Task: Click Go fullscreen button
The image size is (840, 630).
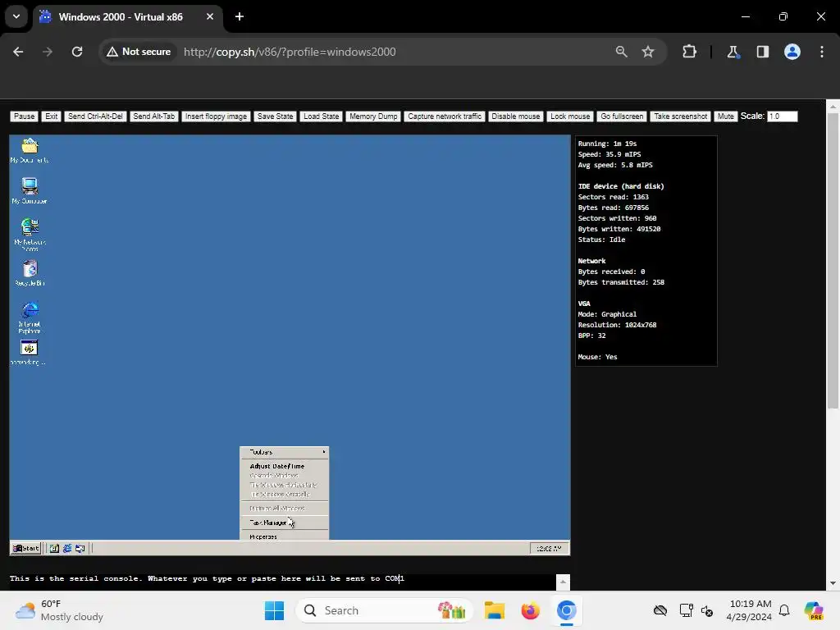Action: tap(622, 116)
